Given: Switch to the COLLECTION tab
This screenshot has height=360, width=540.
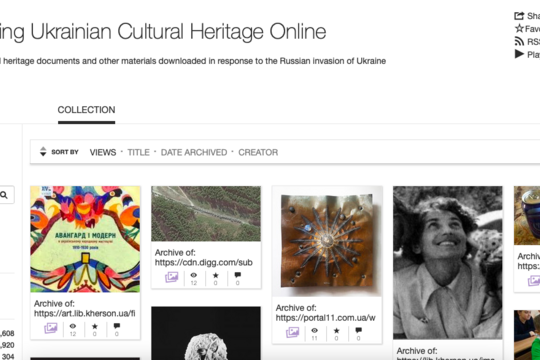Looking at the screenshot, I should click(86, 110).
